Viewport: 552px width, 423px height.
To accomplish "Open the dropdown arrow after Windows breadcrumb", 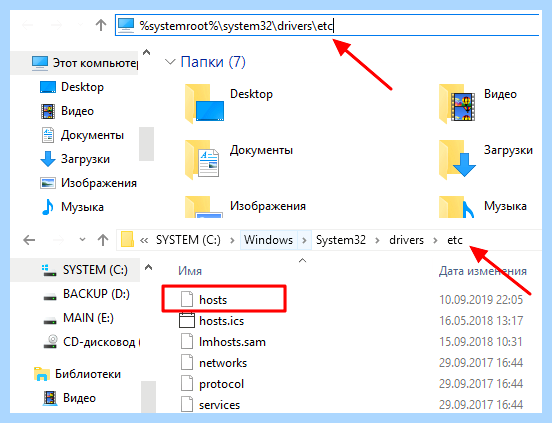I will 305,240.
